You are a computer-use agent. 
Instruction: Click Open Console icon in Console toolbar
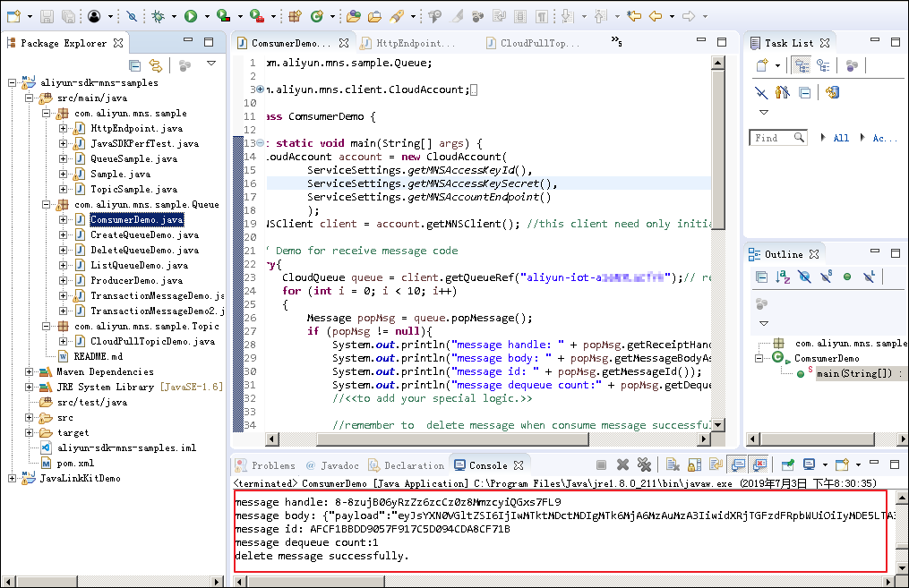click(843, 464)
